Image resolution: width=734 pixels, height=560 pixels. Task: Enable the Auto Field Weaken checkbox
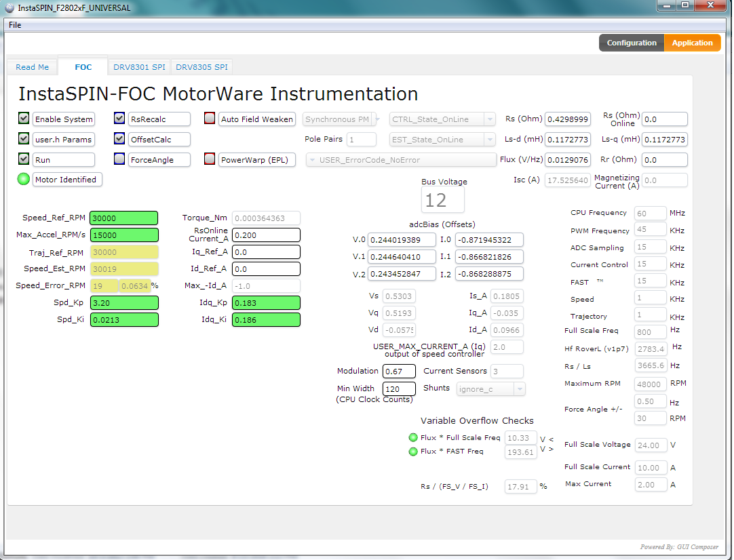coord(210,119)
